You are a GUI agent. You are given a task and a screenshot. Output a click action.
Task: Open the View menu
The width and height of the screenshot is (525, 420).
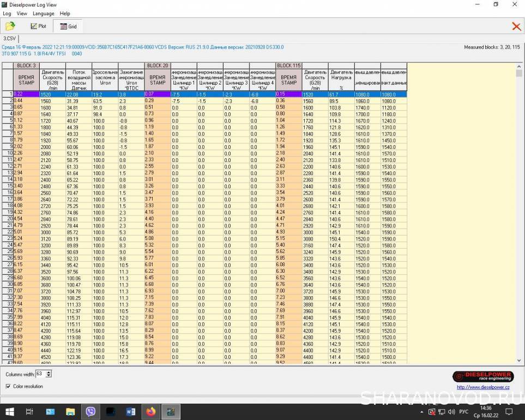[x=22, y=13]
